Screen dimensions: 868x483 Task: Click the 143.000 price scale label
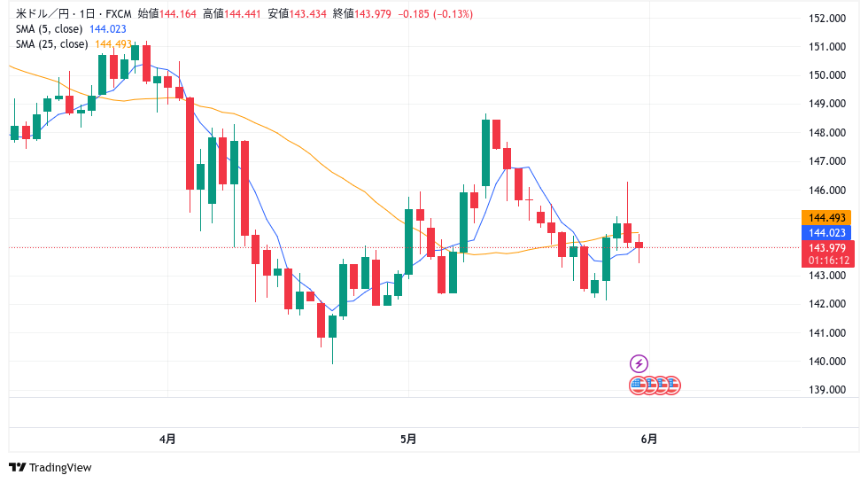[827, 276]
